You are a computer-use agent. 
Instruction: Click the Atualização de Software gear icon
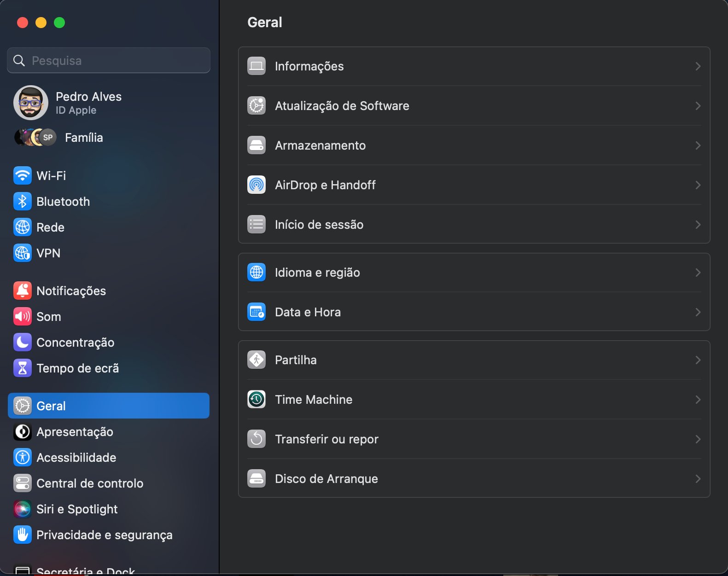point(256,105)
